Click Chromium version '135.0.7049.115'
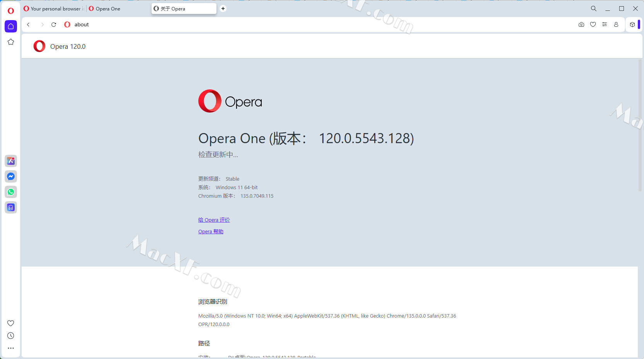The height and width of the screenshot is (359, 644). (x=257, y=196)
